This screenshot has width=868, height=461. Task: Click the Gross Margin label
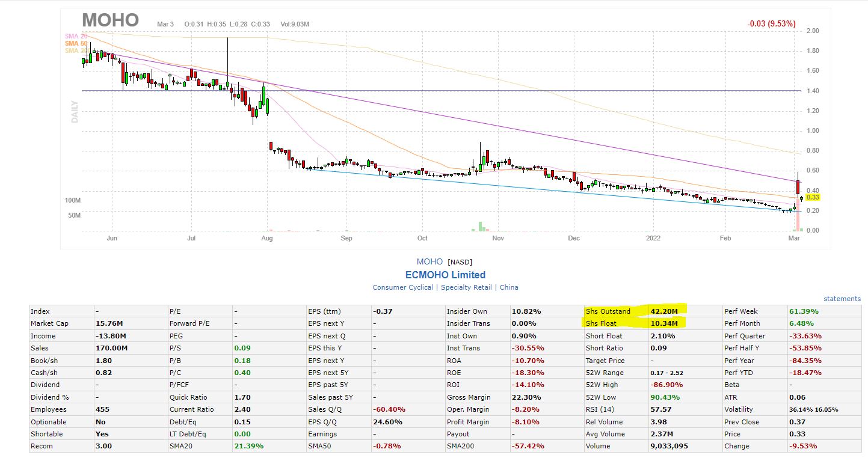pos(469,397)
